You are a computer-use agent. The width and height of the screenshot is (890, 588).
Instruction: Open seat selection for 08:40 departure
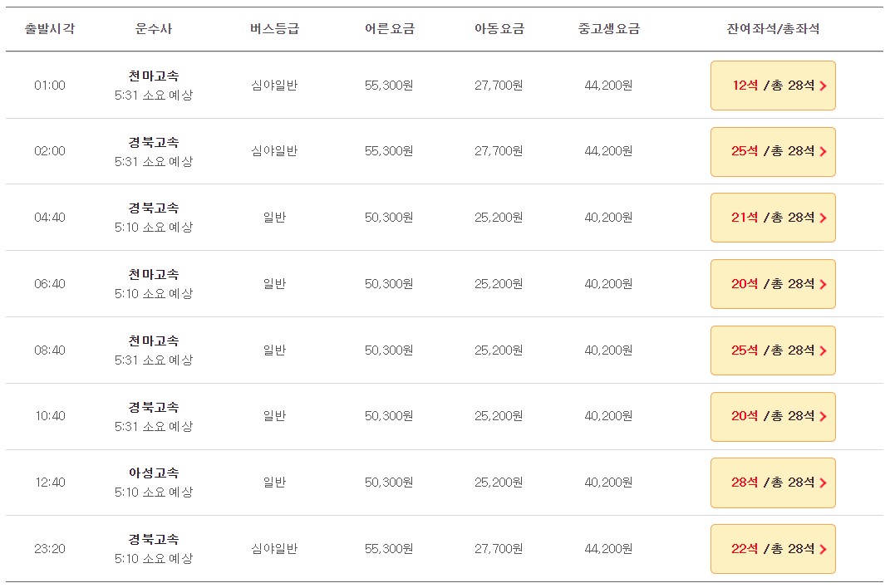pyautogui.click(x=773, y=350)
